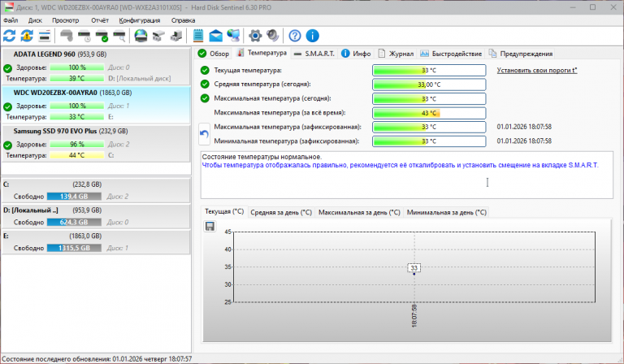Click the C: free space bar
The image size is (624, 364).
pos(74,197)
